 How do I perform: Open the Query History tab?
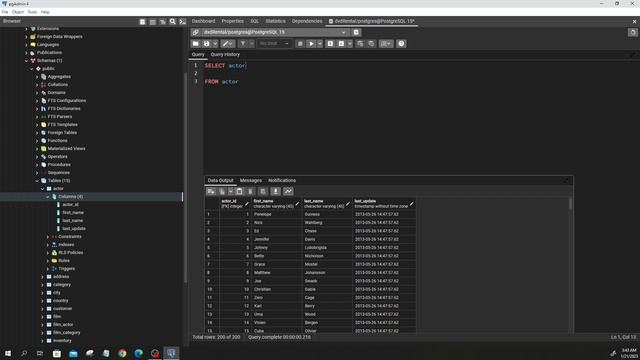click(225, 55)
